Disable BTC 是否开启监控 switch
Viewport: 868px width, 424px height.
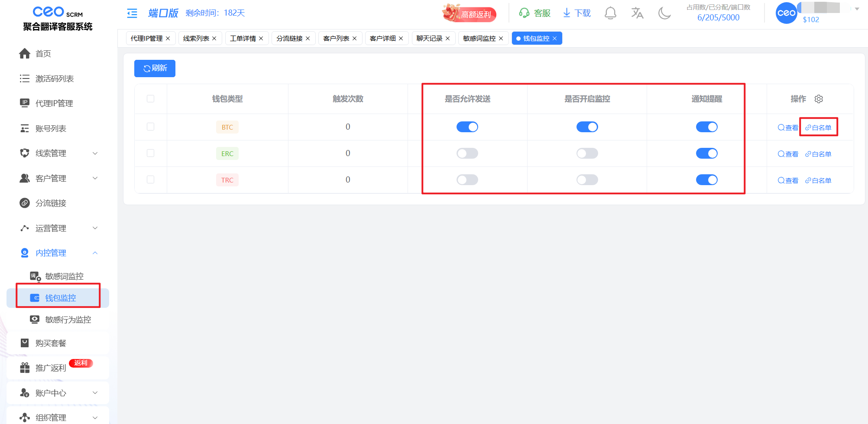tap(587, 127)
